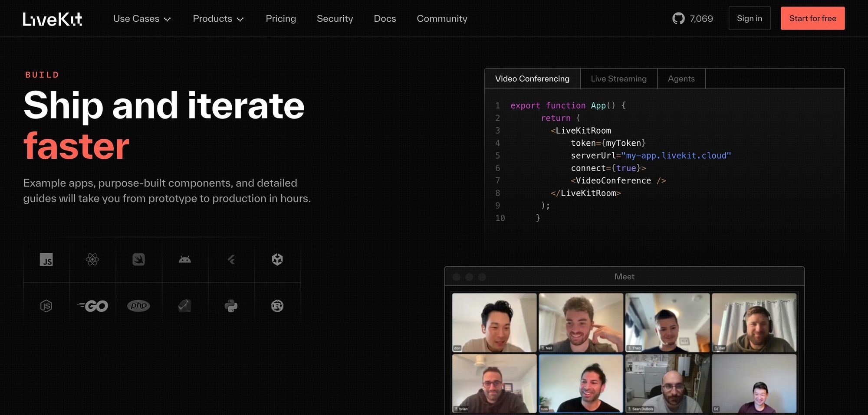Select the Android SDK icon
Screen dimensions: 868x415
(x=185, y=260)
